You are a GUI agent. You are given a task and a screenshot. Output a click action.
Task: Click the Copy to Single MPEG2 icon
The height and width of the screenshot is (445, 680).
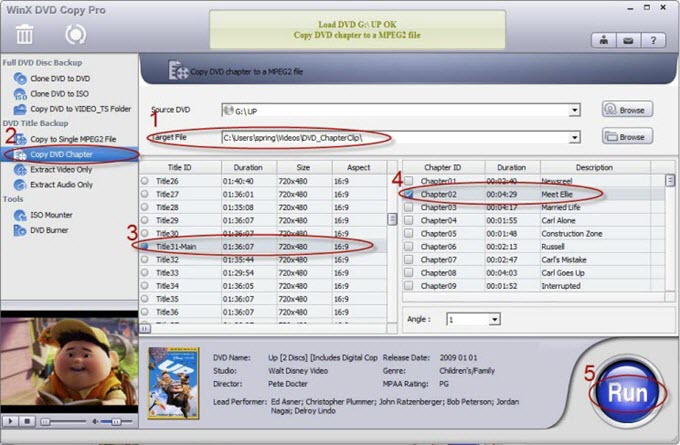20,139
